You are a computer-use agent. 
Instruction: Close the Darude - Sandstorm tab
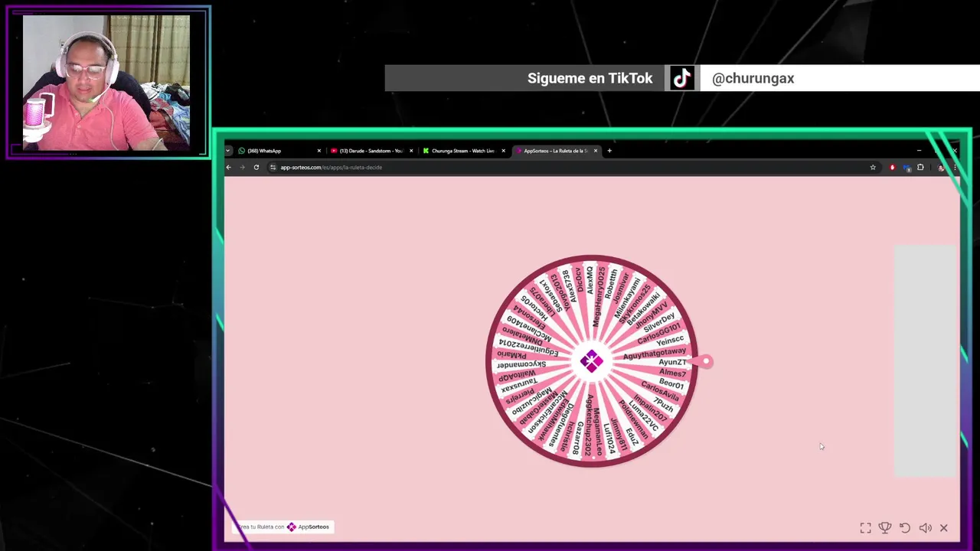(x=411, y=151)
